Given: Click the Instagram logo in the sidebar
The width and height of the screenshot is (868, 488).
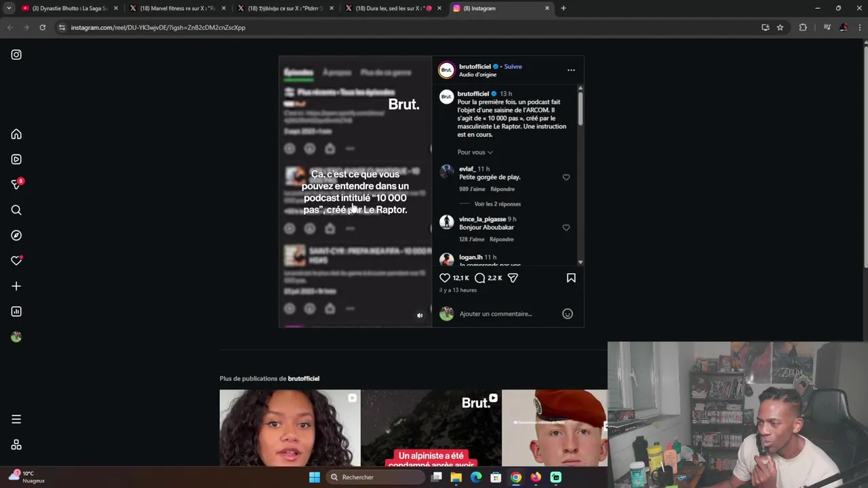Looking at the screenshot, I should point(16,55).
